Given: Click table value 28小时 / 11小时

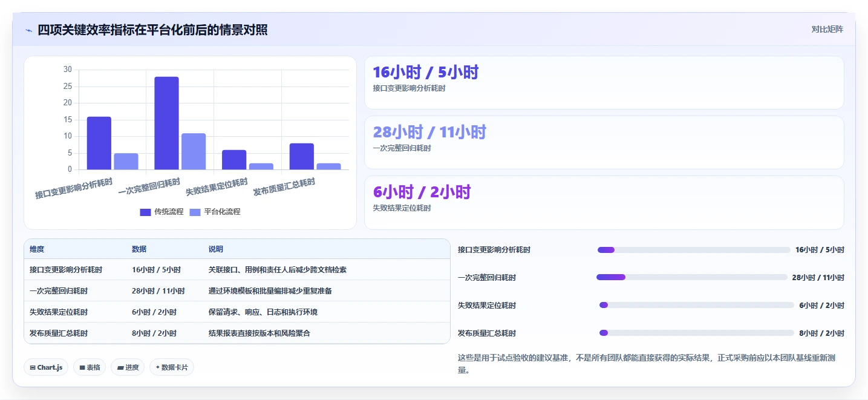Looking at the screenshot, I should pos(158,291).
